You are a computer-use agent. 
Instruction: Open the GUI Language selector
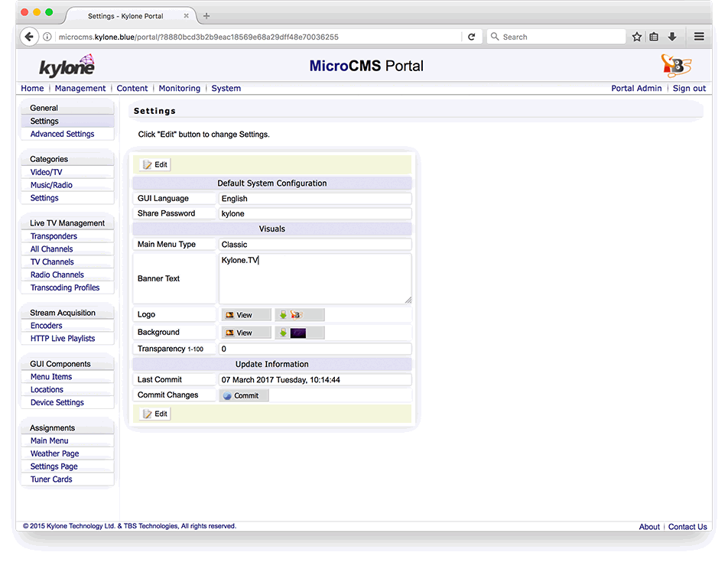(x=315, y=197)
